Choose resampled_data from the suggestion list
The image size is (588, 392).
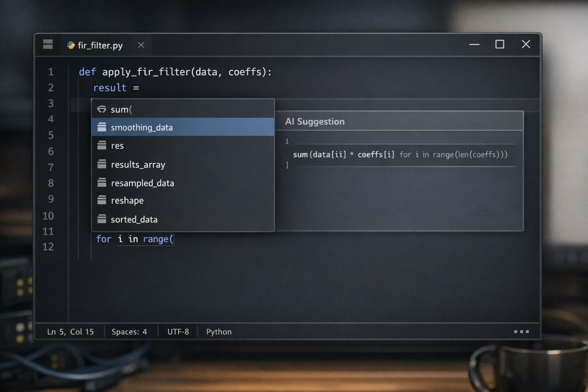(142, 183)
